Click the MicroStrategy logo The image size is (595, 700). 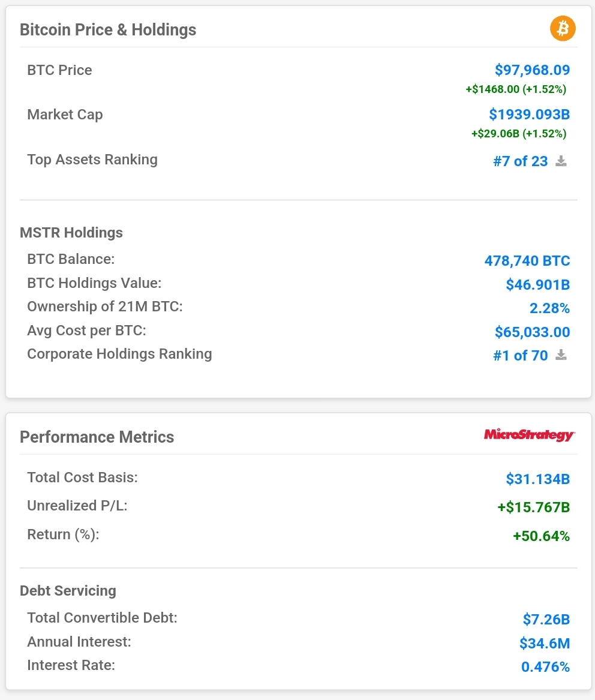point(530,435)
